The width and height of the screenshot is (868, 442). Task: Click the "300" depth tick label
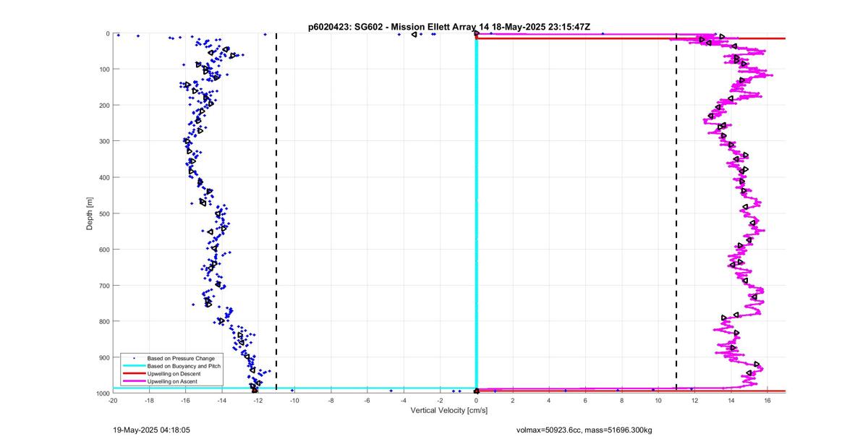pos(103,141)
